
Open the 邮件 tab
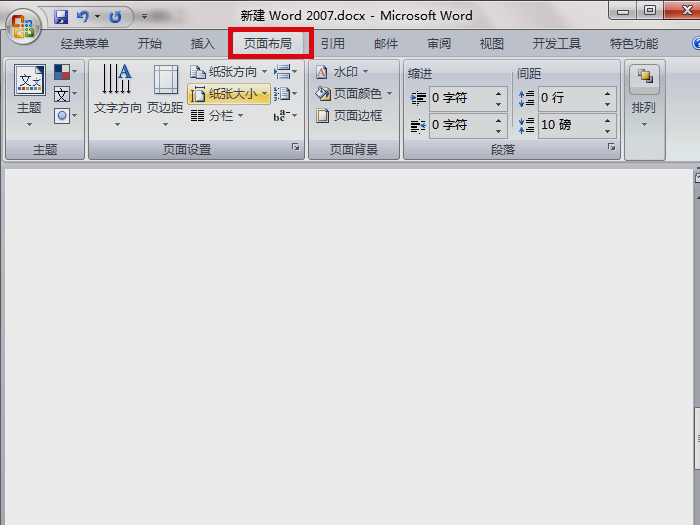(x=386, y=44)
